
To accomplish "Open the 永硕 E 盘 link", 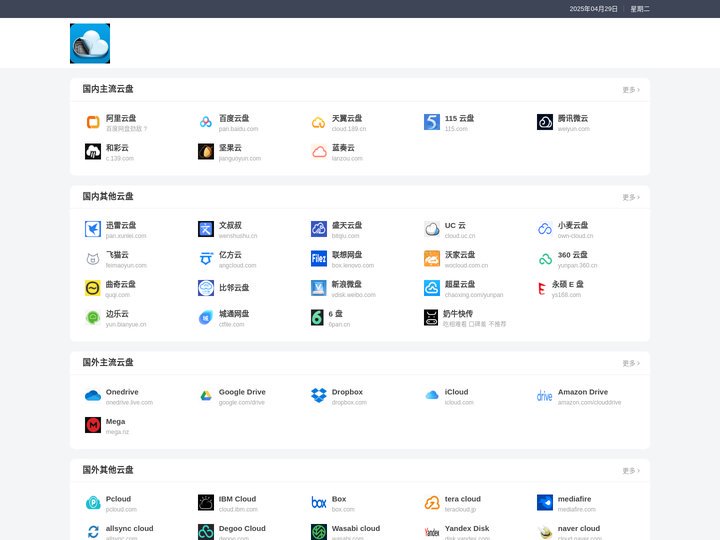I will click(x=568, y=284).
